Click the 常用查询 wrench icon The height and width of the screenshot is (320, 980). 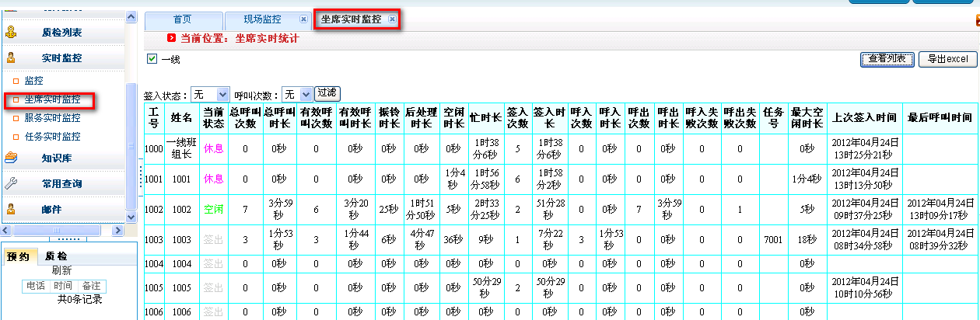pos(11,184)
